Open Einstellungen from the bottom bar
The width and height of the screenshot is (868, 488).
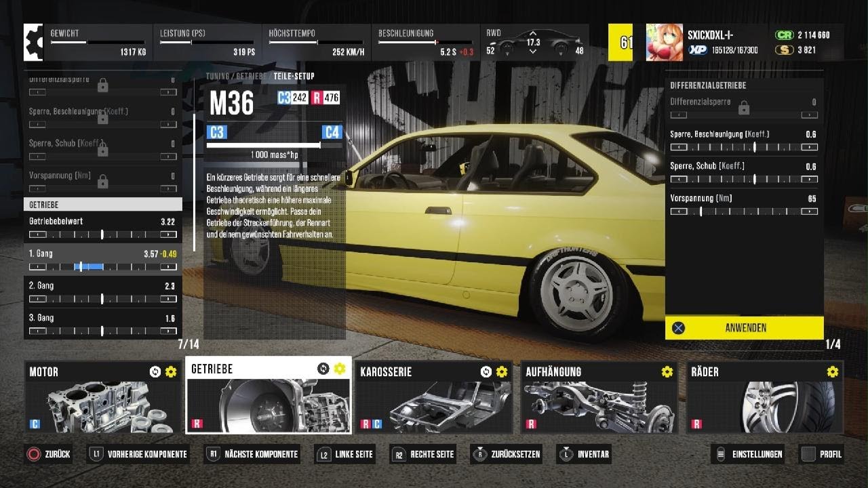point(748,454)
